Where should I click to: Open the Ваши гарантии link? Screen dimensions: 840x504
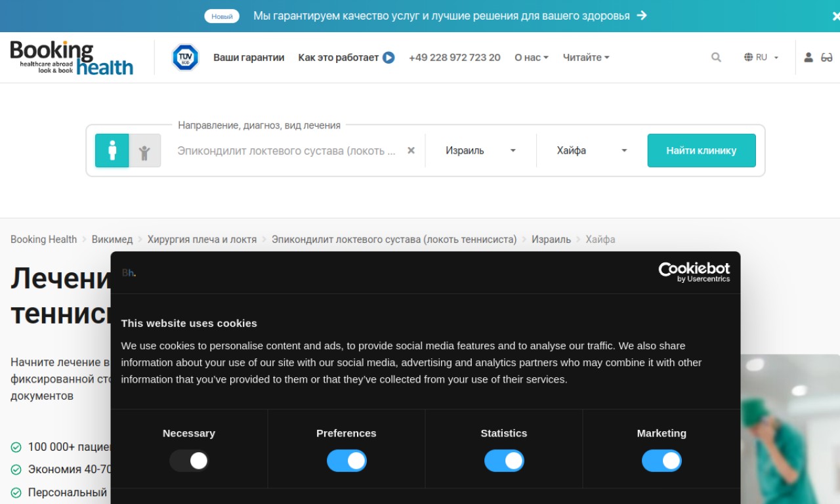point(249,58)
